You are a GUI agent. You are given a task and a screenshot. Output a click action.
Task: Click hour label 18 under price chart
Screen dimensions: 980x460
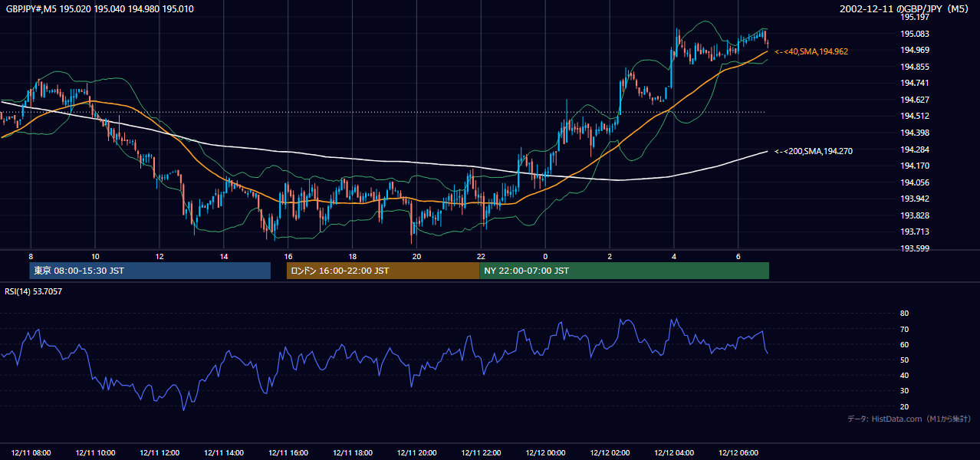tap(352, 256)
